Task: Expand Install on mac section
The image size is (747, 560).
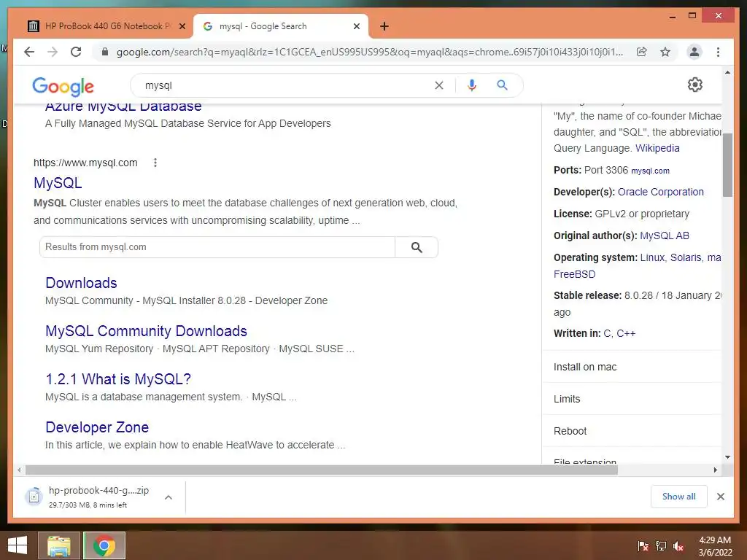Action: [632, 367]
